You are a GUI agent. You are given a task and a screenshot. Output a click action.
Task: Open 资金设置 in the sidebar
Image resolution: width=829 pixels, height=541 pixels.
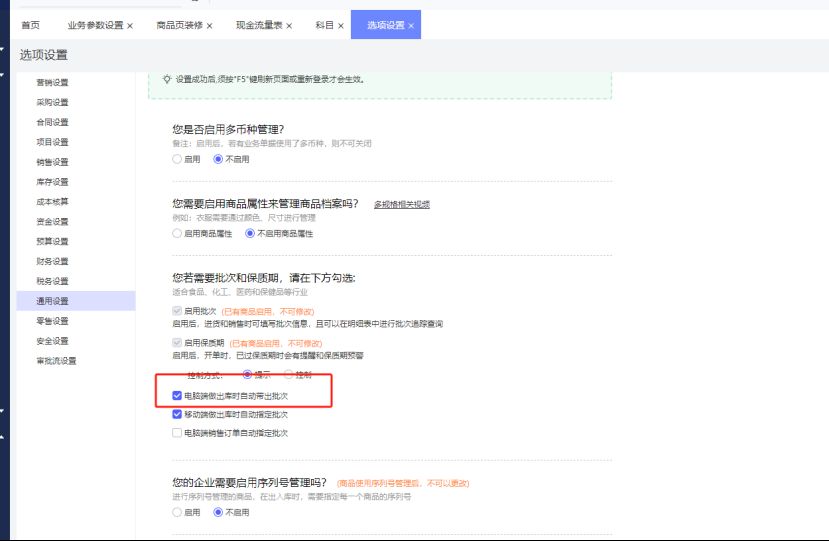click(x=52, y=222)
